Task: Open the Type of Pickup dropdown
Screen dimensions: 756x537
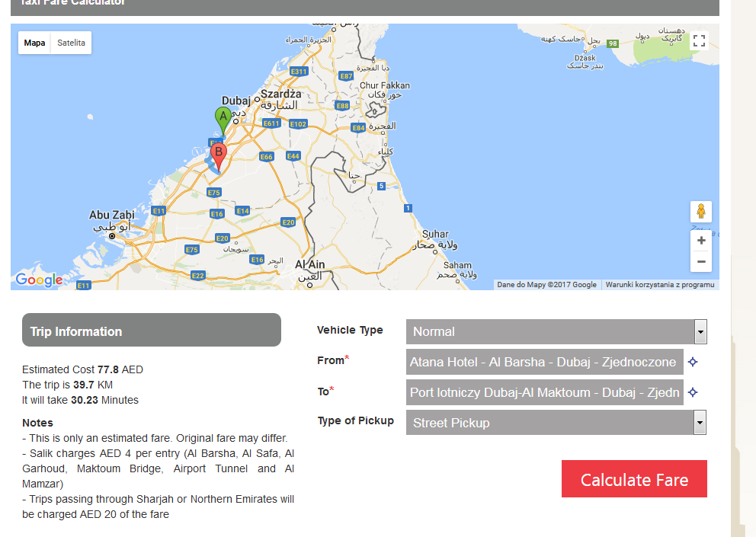Action: [x=556, y=423]
